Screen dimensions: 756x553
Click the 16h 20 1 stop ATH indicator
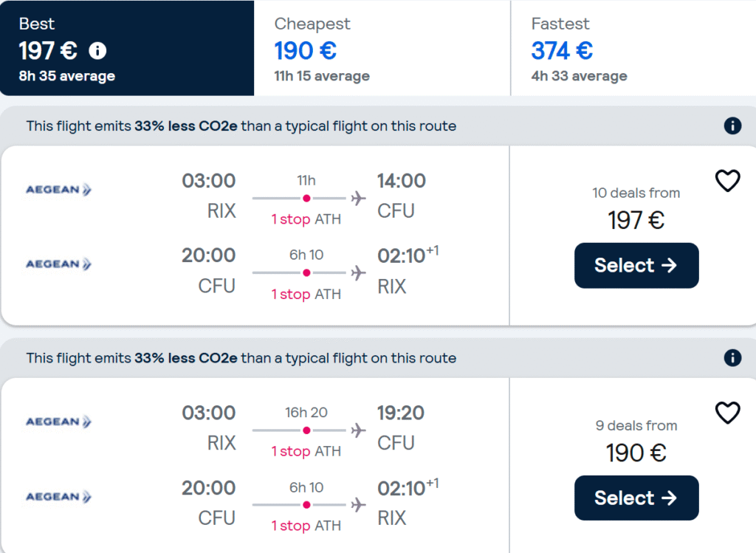(306, 431)
